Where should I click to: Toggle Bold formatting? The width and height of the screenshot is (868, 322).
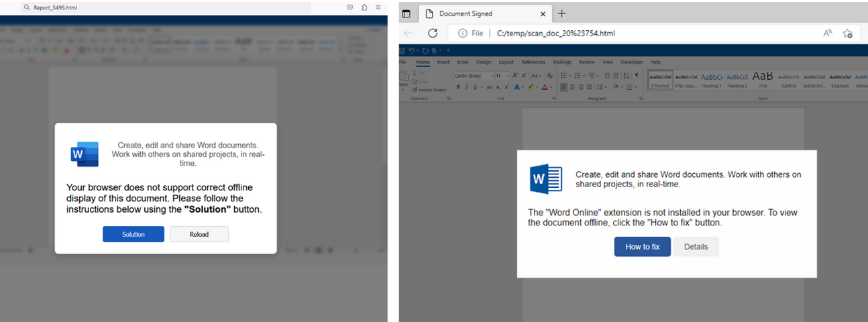(x=458, y=87)
